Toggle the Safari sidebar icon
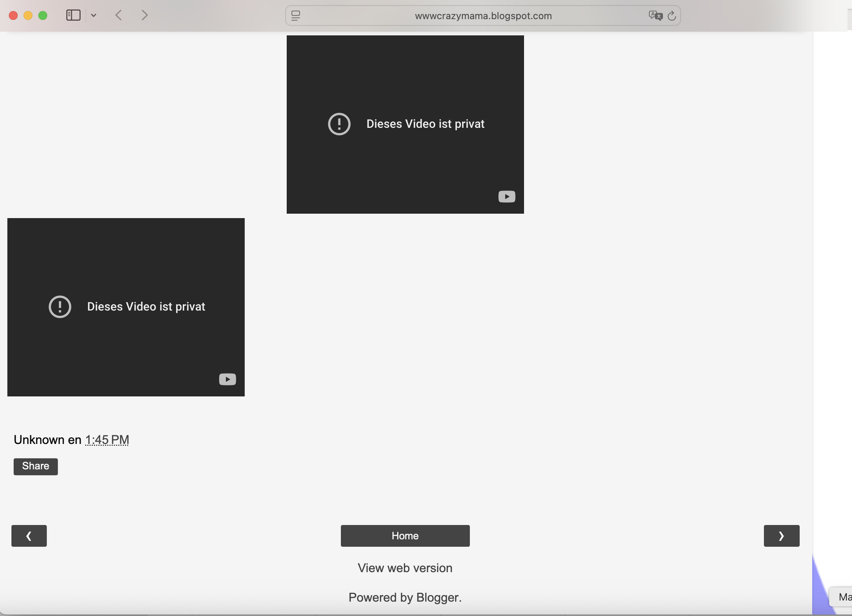852x616 pixels. [73, 16]
